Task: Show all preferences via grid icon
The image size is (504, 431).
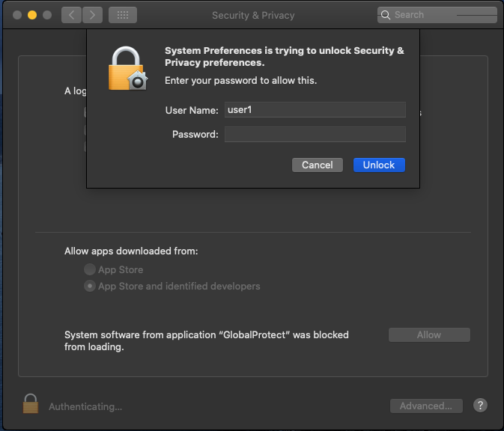Action: 123,15
